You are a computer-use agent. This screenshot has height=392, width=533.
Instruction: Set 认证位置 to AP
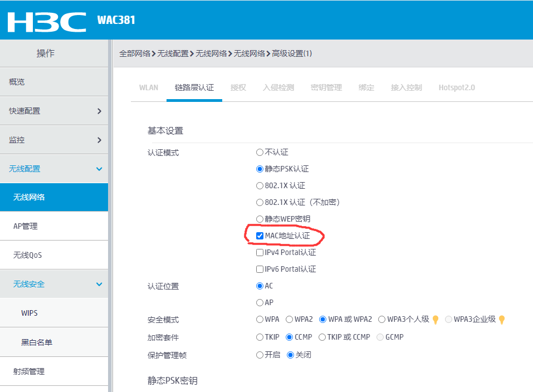260,302
